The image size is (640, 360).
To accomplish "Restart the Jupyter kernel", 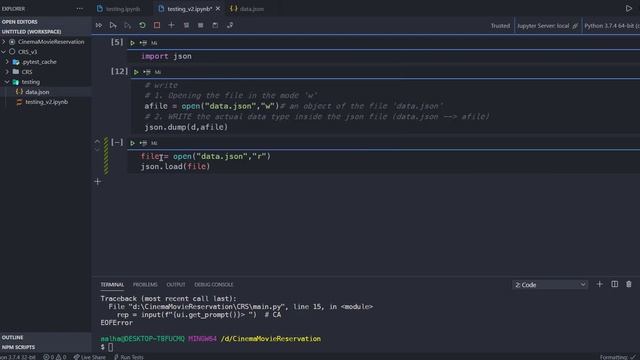I will (x=142, y=25).
